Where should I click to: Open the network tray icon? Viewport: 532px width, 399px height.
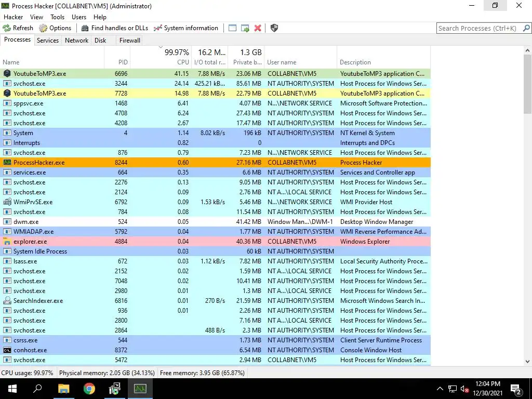(x=453, y=389)
